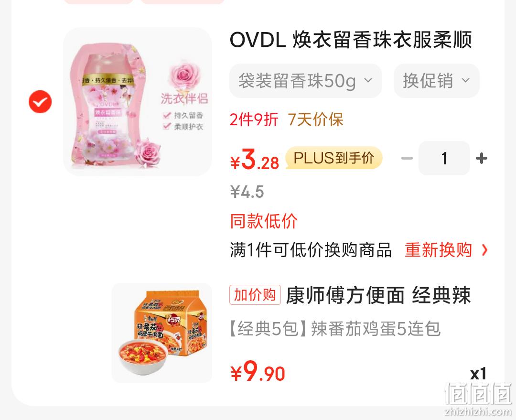This screenshot has height=420, width=516.
Task: Open the 康师傅 instant noodle product image
Action: 162,333
